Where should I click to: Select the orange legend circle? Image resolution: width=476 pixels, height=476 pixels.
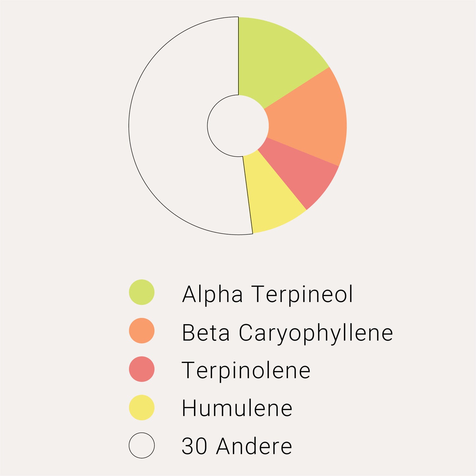coord(142,331)
